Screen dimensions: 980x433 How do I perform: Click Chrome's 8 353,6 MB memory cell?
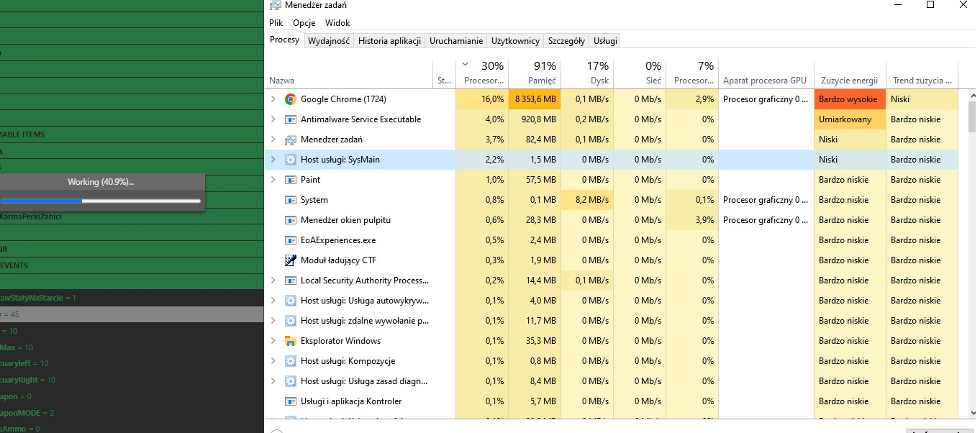coord(535,99)
